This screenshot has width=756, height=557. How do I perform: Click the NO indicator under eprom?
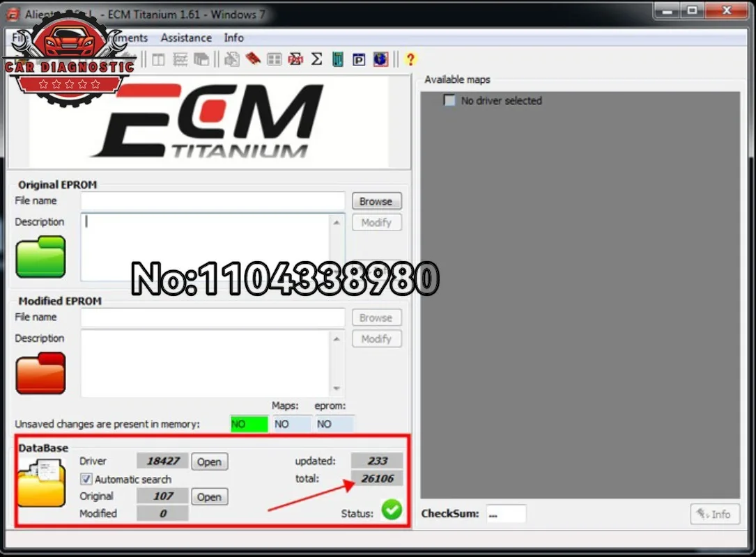click(x=334, y=424)
